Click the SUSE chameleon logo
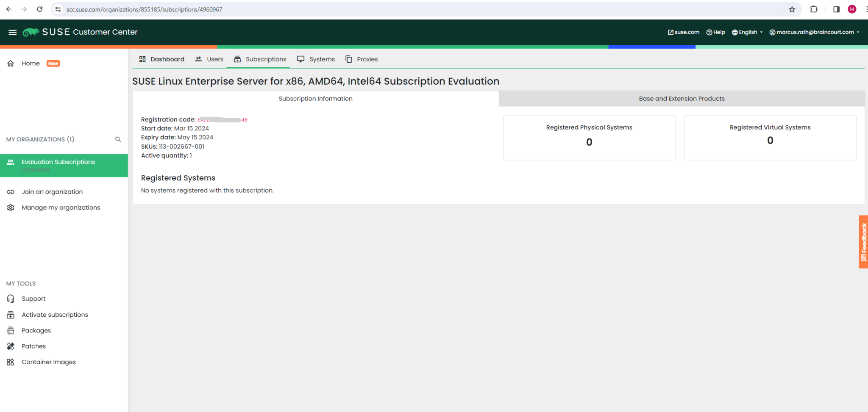The image size is (868, 412). 30,32
